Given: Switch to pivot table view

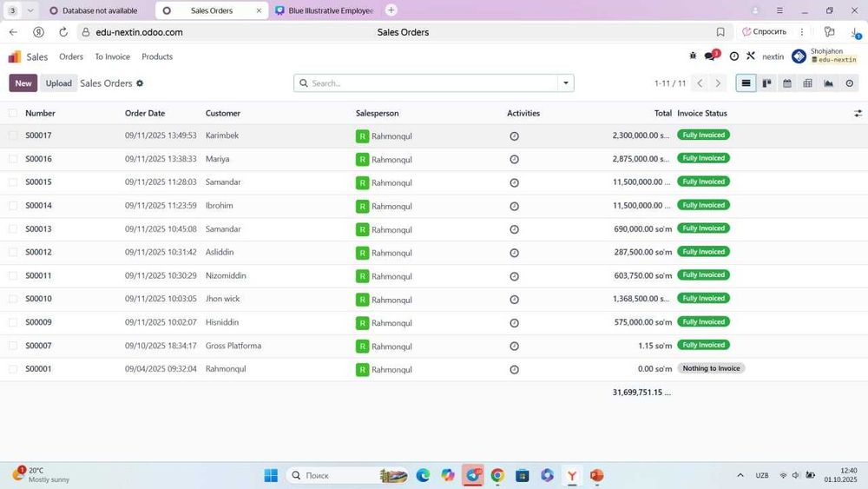Looking at the screenshot, I should [807, 83].
